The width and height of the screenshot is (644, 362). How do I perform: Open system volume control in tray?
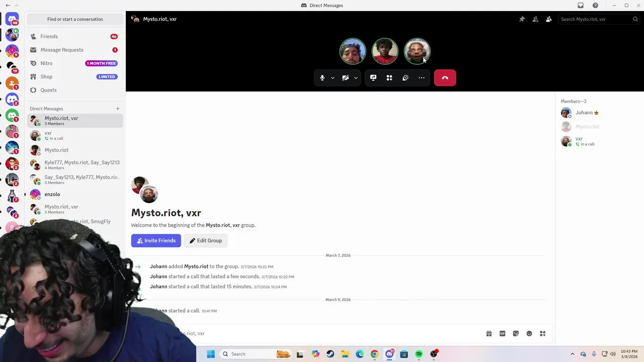[613, 354]
